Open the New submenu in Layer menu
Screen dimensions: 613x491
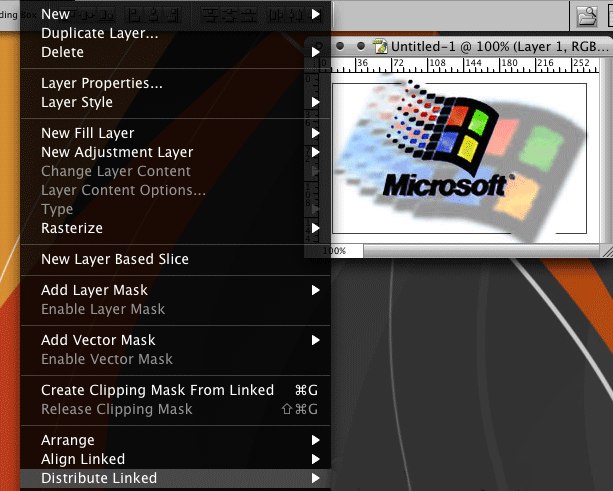[175, 14]
